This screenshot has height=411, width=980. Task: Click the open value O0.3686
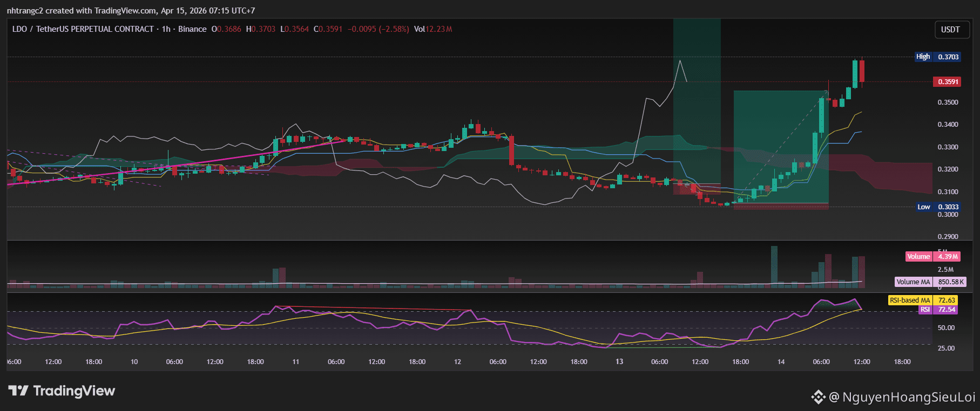coord(226,29)
